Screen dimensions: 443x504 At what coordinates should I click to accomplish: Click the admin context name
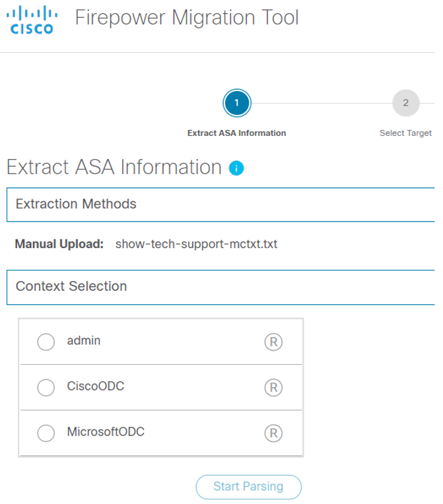point(84,340)
